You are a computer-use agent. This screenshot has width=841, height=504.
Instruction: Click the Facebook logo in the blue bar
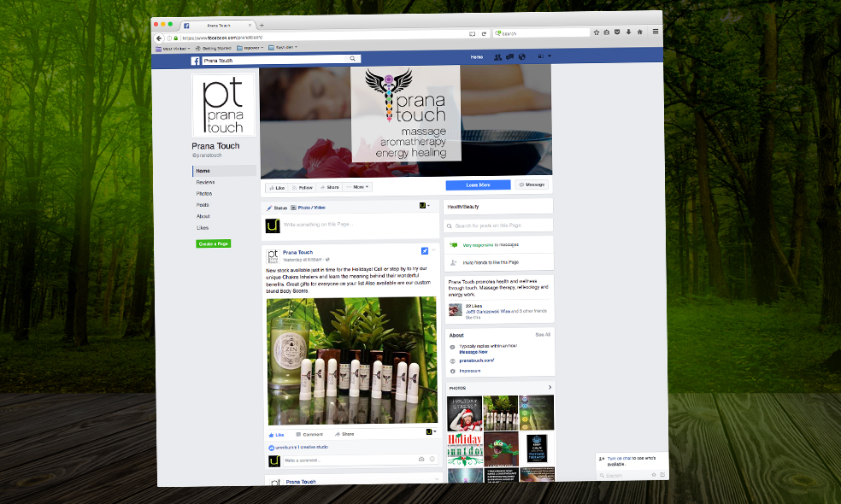[x=195, y=62]
